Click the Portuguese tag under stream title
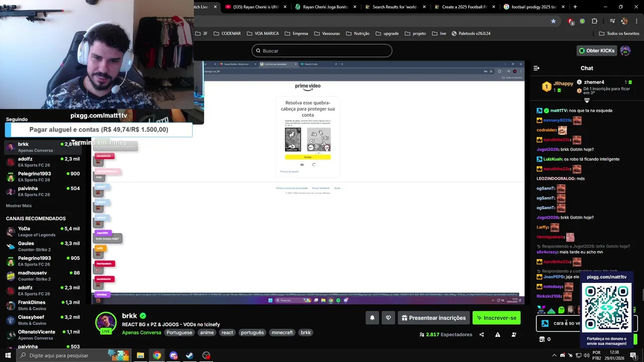 click(x=179, y=332)
